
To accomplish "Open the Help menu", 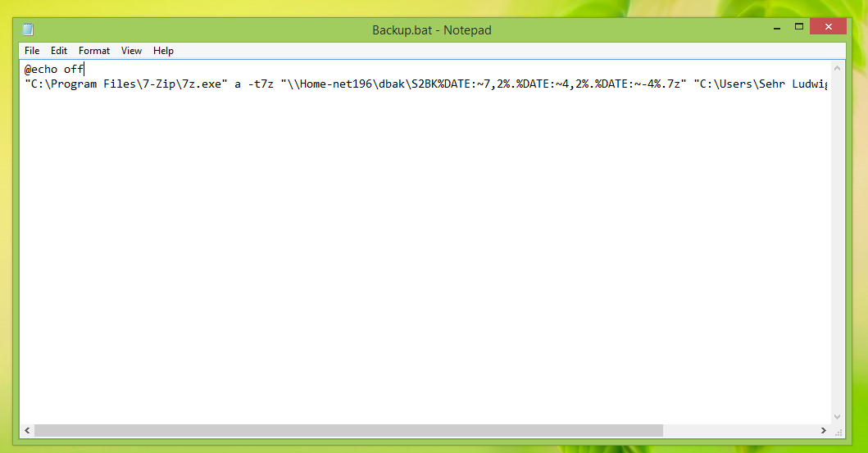I will pos(163,51).
